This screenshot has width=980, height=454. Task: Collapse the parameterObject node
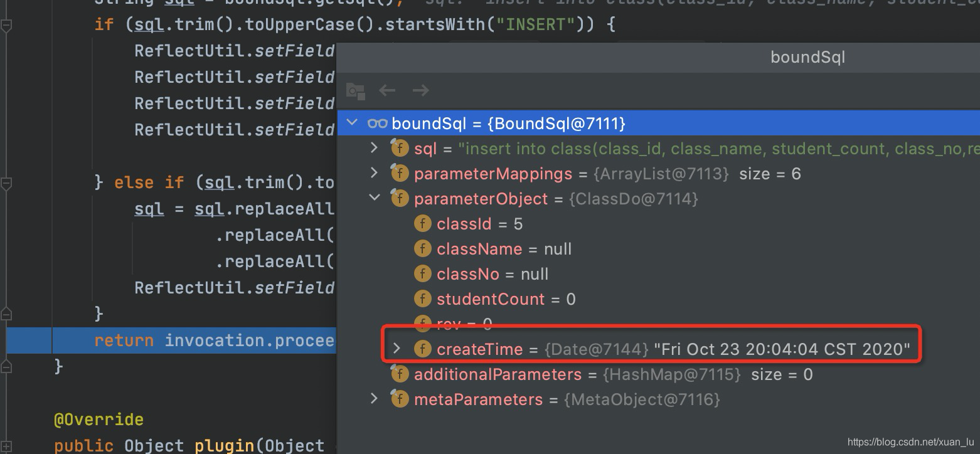click(374, 198)
